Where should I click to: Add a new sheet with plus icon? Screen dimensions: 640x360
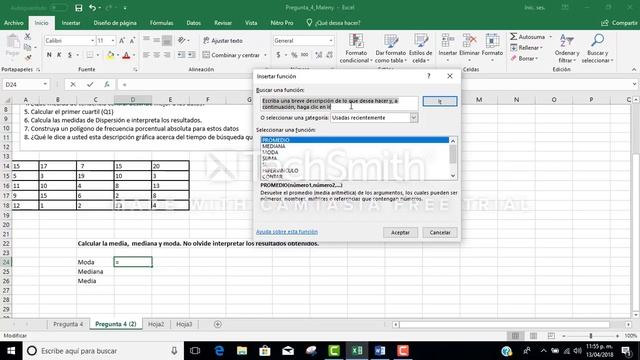[x=218, y=324]
